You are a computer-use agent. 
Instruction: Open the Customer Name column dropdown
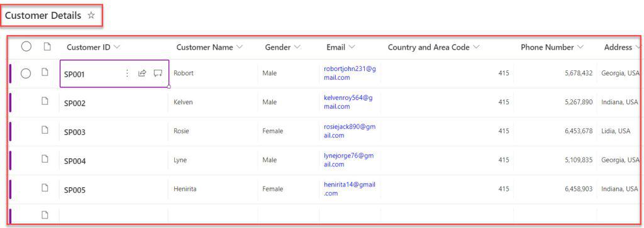click(240, 47)
